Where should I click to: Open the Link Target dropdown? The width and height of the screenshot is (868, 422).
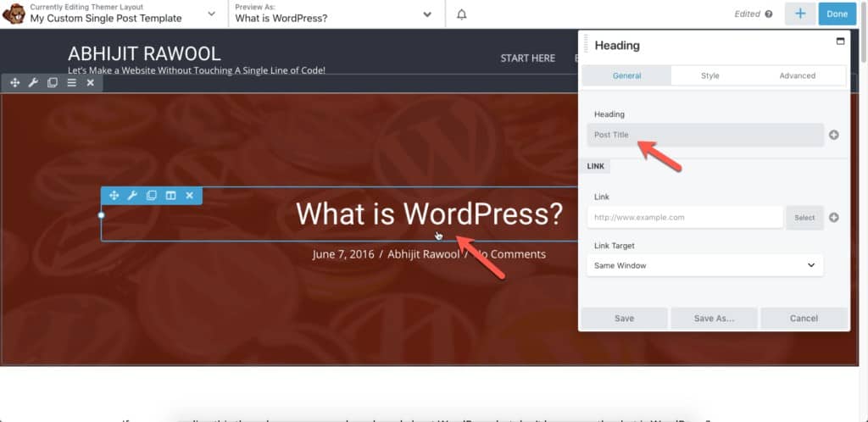[x=705, y=265]
